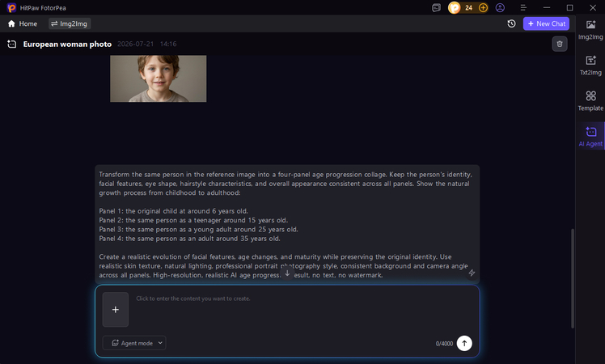Switch to the Img2Img top tab

coord(70,23)
